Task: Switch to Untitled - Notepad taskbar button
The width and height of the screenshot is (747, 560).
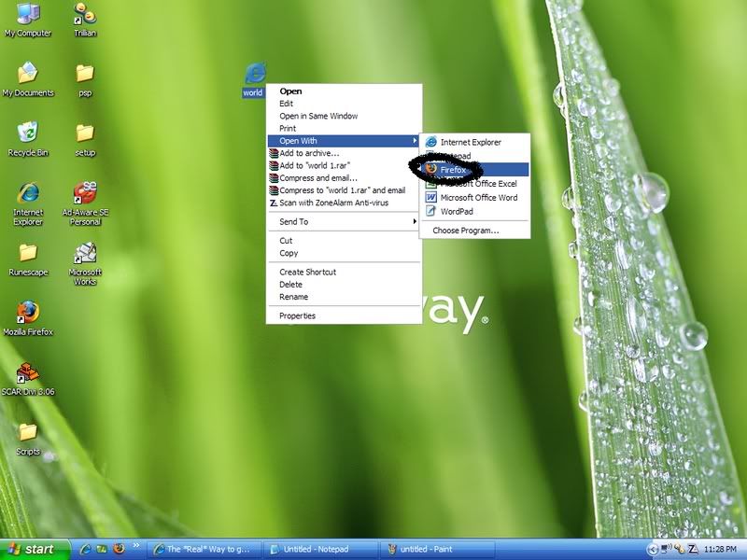Action: point(320,549)
